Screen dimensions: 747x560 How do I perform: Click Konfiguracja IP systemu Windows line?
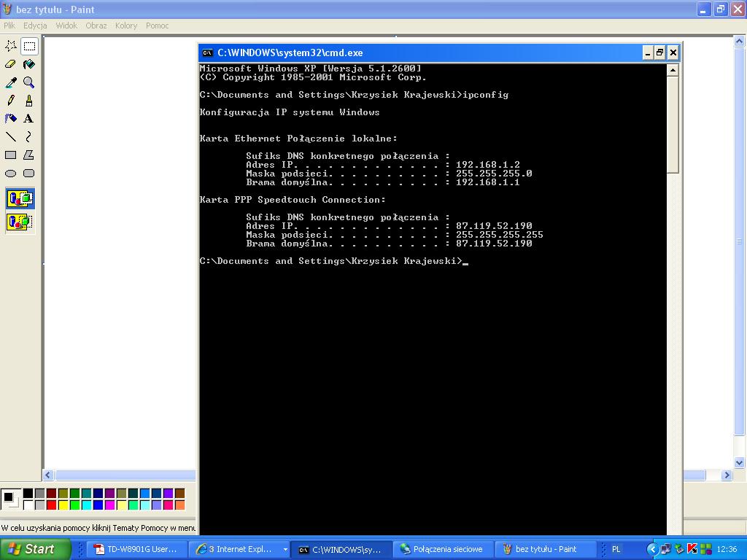[290, 112]
